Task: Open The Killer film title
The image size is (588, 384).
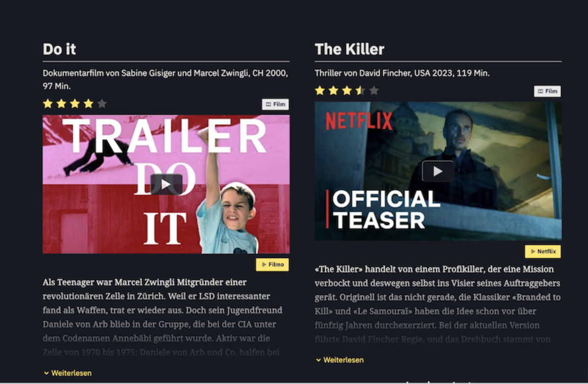Action: pos(349,49)
